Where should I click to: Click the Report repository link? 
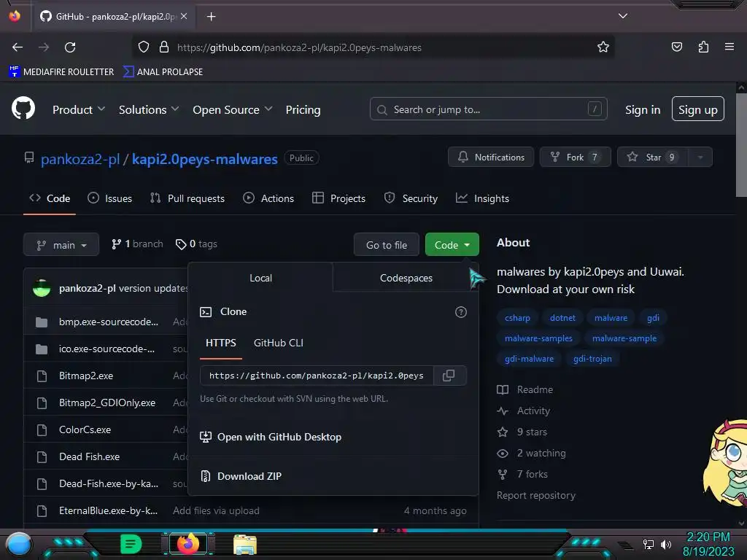click(x=536, y=495)
